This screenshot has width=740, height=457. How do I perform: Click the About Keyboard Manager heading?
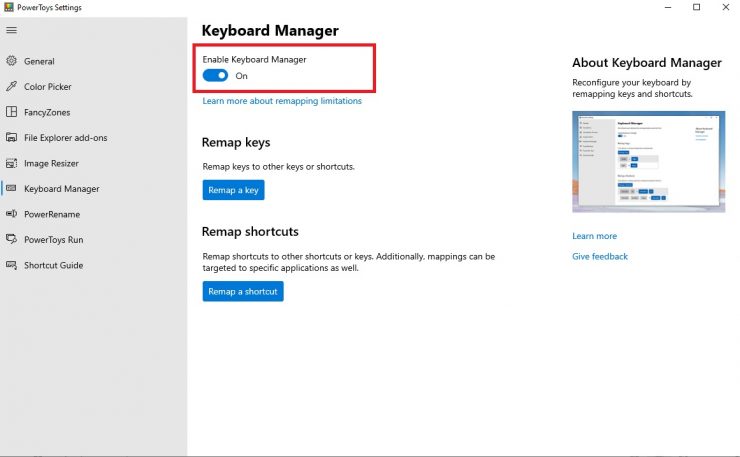[x=647, y=63]
